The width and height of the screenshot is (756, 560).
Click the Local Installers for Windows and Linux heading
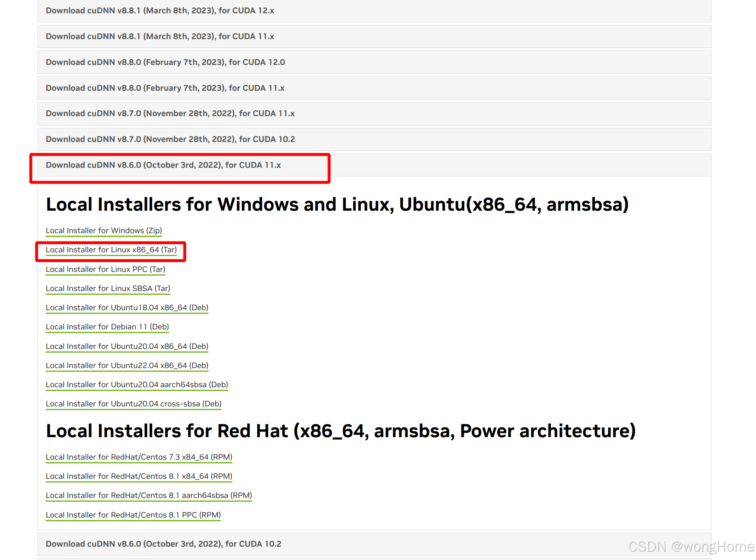click(x=337, y=204)
